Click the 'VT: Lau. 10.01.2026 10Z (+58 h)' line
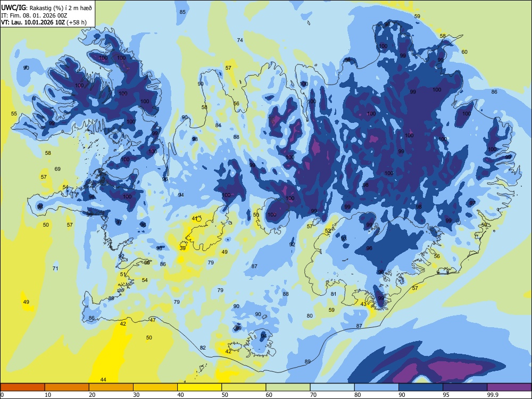Image resolution: width=532 pixels, height=399 pixels. point(44,22)
